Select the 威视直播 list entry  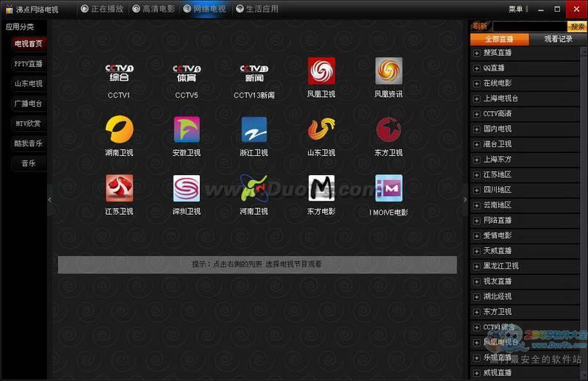525,373
